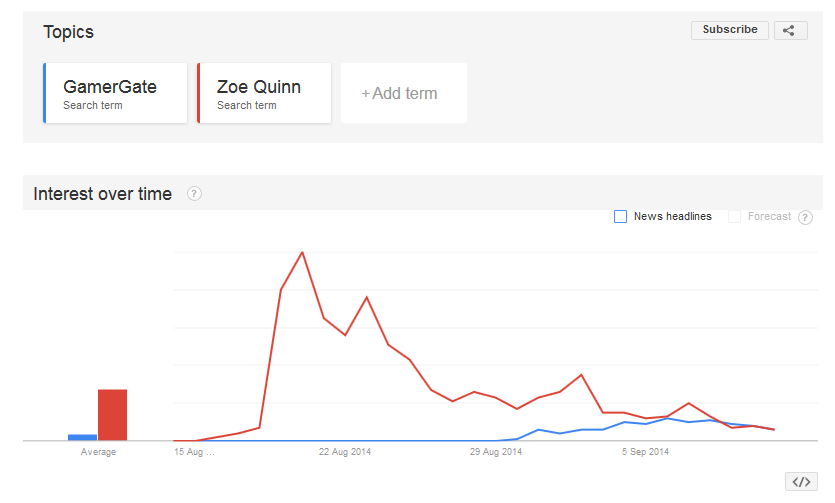
Task: Click the Add term box
Action: [403, 93]
